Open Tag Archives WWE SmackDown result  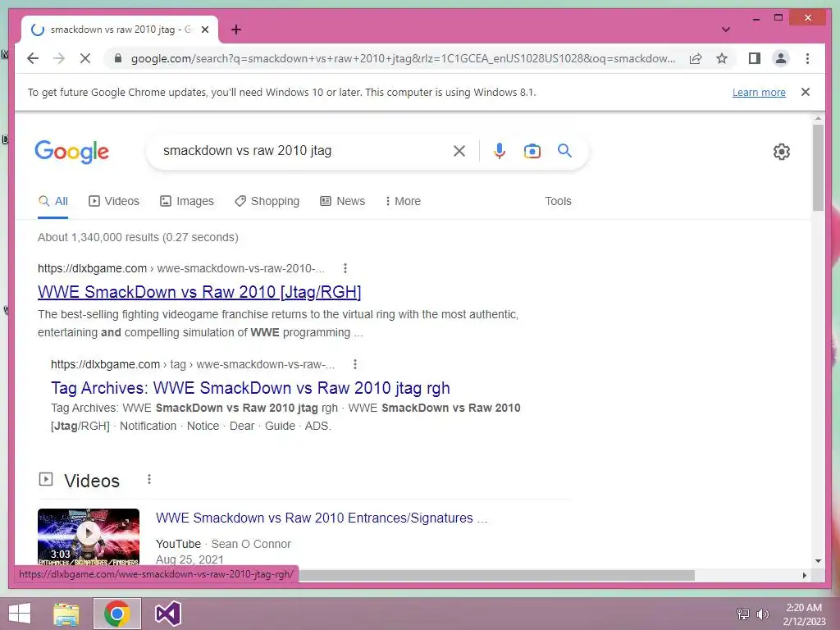pos(250,388)
